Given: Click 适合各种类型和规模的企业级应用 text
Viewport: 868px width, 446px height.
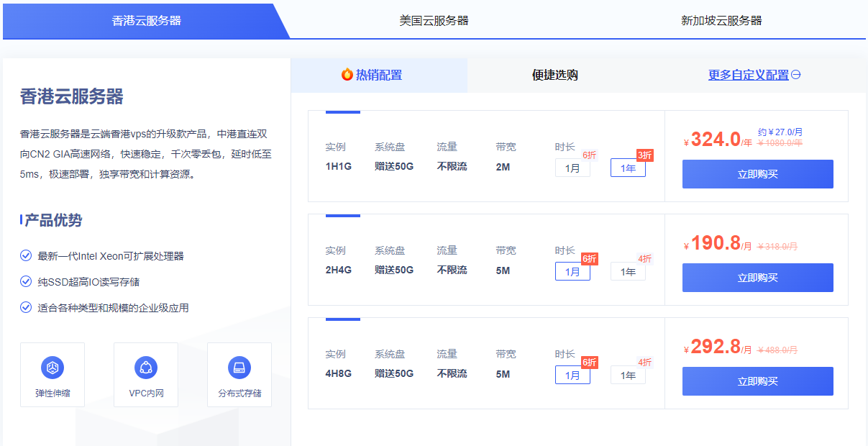Looking at the screenshot, I should 113,308.
